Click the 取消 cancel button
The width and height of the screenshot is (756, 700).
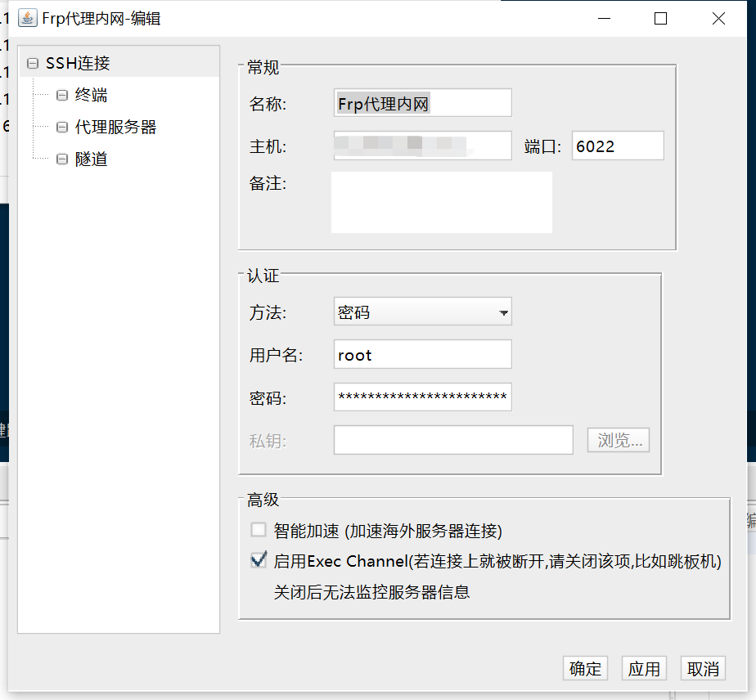click(703, 669)
